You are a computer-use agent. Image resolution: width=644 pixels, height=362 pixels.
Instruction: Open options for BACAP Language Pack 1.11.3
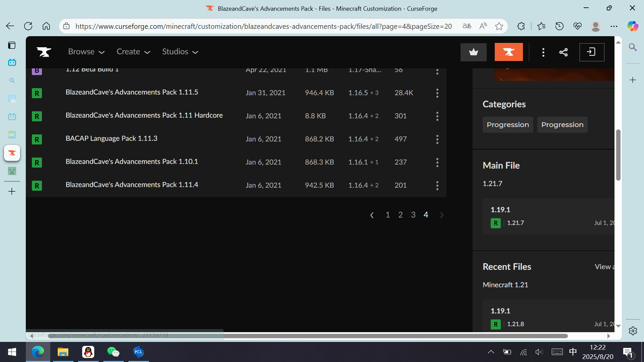[437, 139]
